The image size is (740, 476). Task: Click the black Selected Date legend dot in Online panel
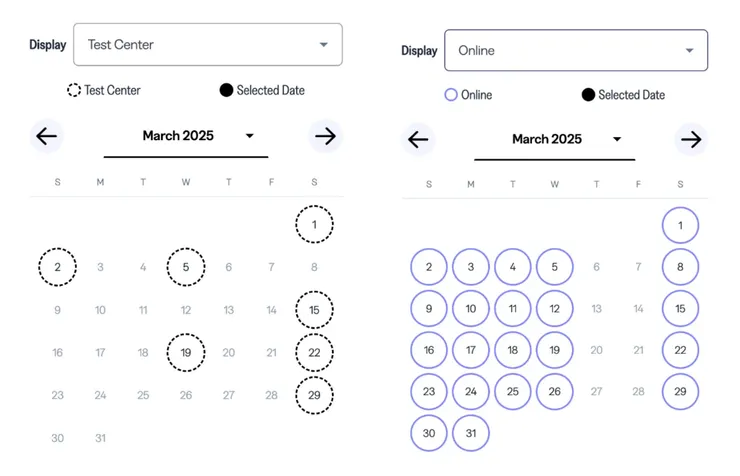point(588,95)
